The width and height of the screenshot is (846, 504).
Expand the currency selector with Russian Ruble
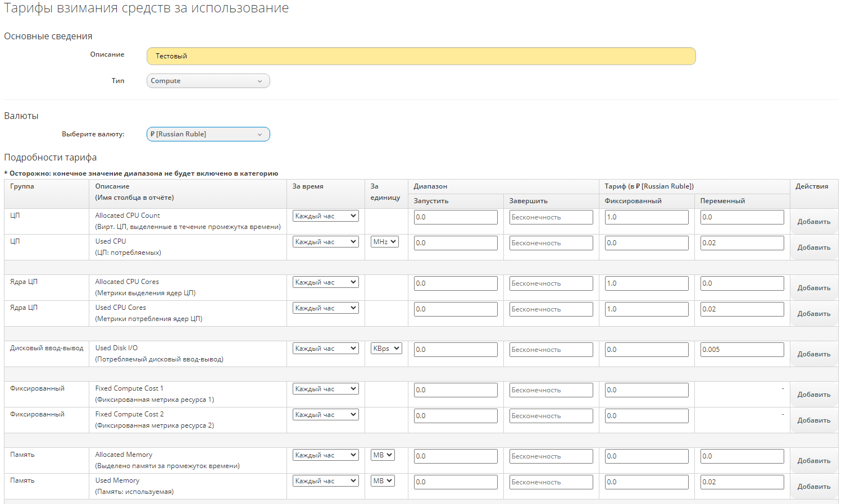coord(208,134)
